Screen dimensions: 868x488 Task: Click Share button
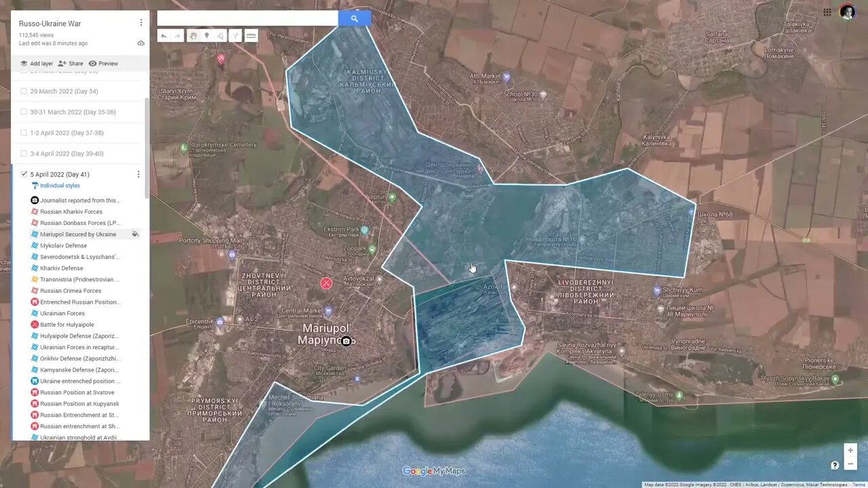[71, 64]
